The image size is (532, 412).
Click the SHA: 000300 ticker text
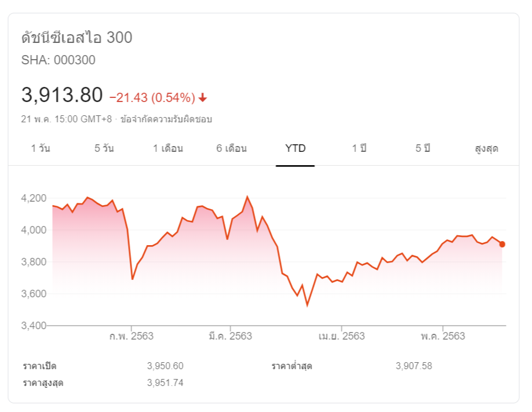point(59,60)
